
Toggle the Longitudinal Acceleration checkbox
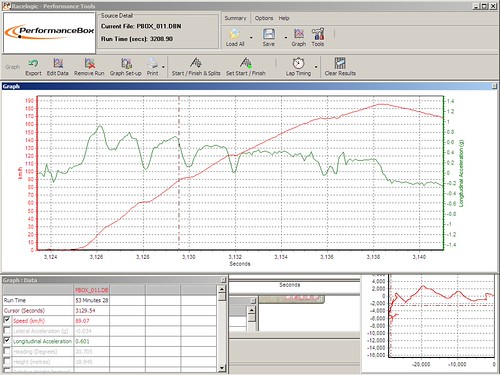pos(7,341)
